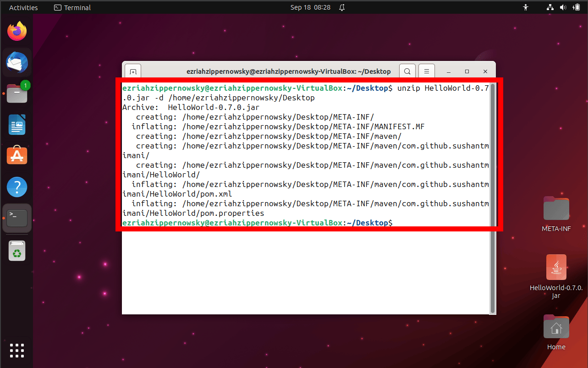
Task: Click the terminal search icon
Action: tap(407, 71)
